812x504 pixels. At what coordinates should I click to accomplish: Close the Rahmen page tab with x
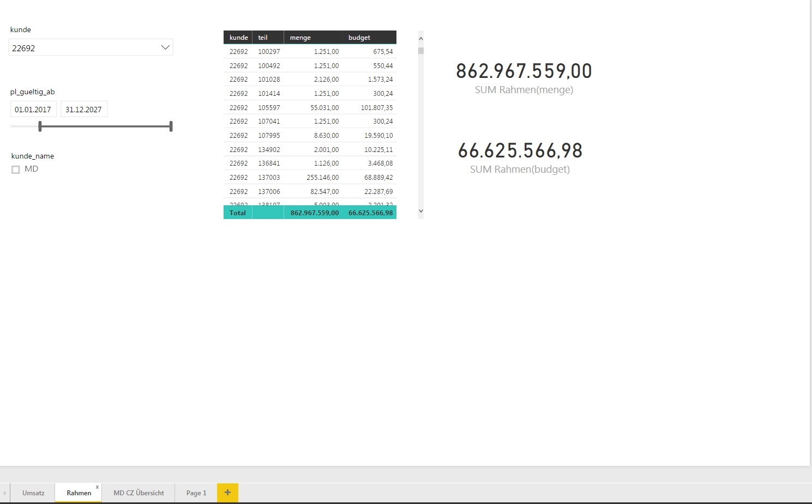click(97, 487)
